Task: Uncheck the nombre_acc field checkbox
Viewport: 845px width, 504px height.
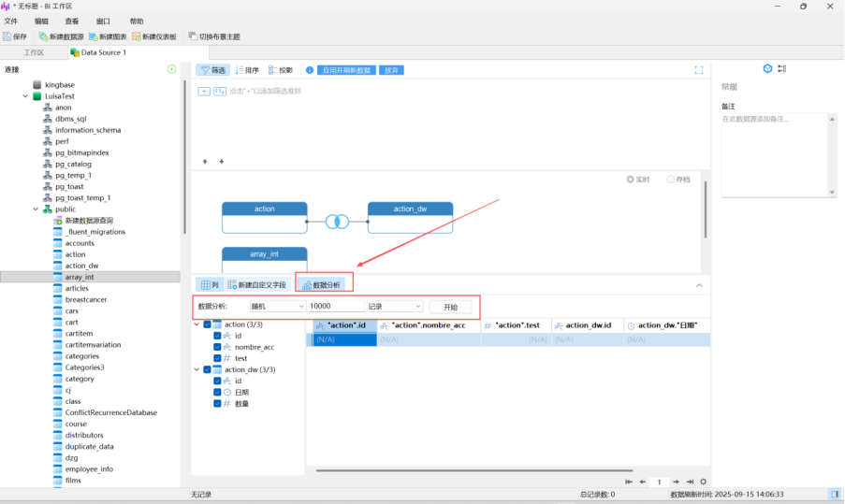Action: (217, 347)
